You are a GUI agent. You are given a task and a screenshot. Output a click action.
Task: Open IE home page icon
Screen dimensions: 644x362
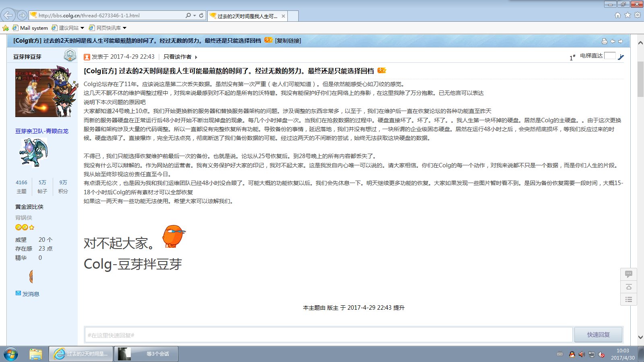(x=618, y=15)
